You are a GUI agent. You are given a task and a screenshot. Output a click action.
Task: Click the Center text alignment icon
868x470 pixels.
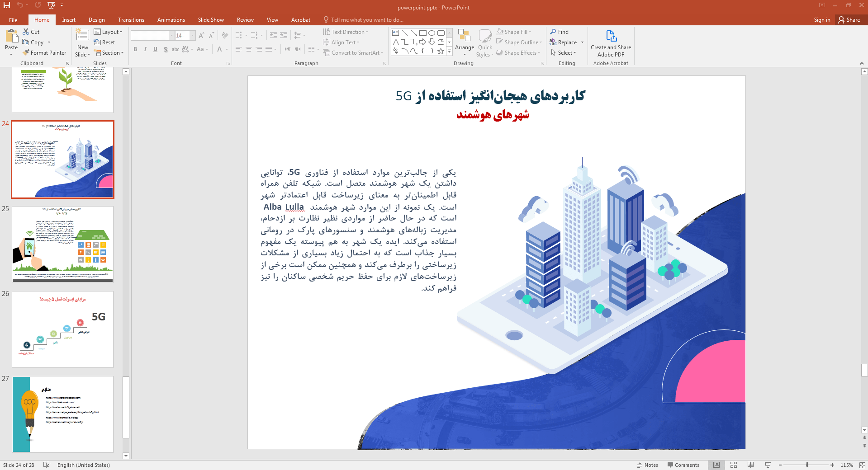[x=249, y=49]
